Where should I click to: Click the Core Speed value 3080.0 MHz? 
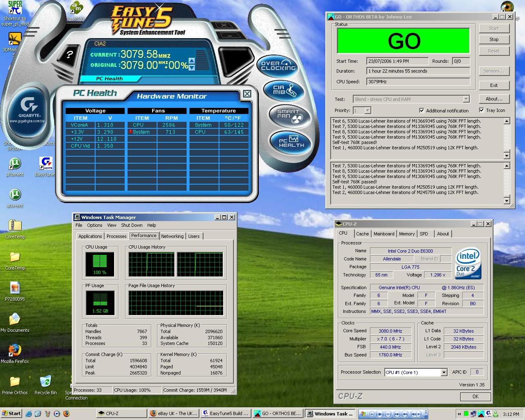390,331
